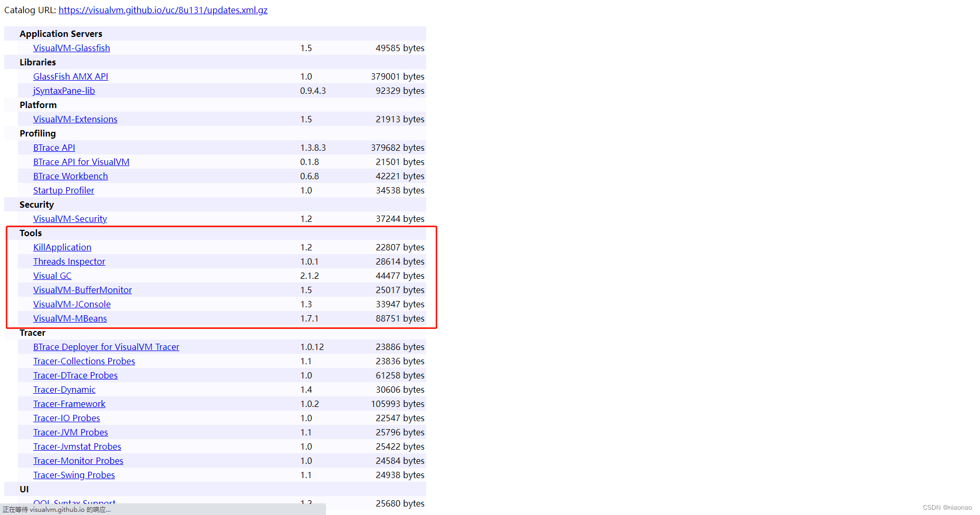Viewport: 980px width, 515px height.
Task: Open the VisualVM-Security link
Action: [70, 219]
